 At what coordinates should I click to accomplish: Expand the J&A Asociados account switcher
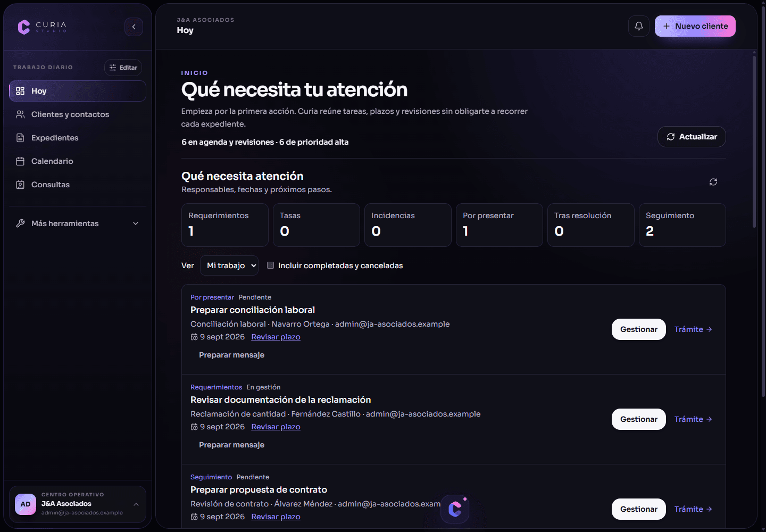[x=78, y=504]
